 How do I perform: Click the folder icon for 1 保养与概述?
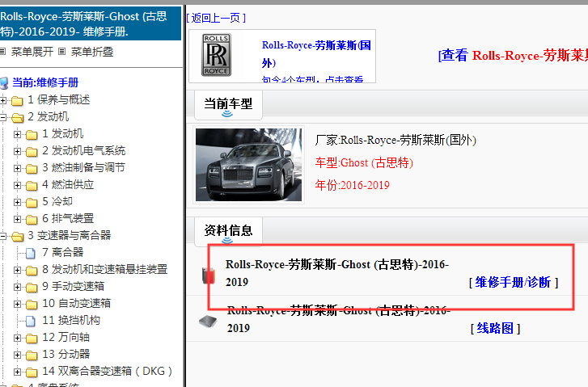pyautogui.click(x=17, y=100)
